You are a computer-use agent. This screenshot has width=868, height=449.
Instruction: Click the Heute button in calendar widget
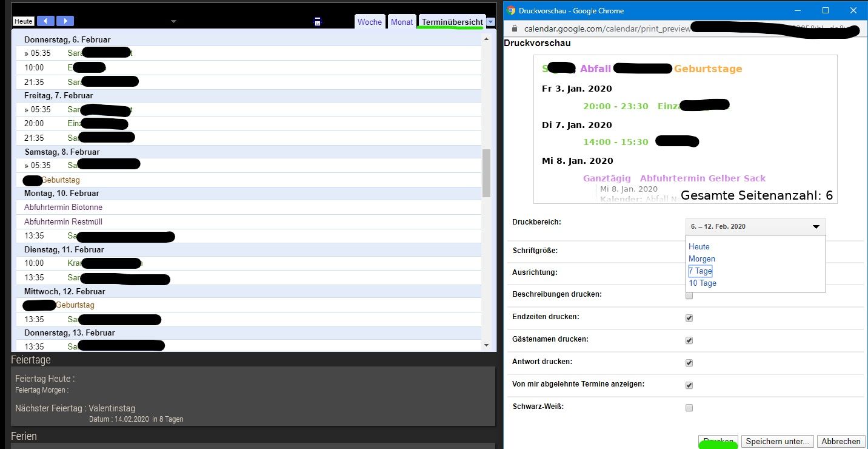point(24,21)
